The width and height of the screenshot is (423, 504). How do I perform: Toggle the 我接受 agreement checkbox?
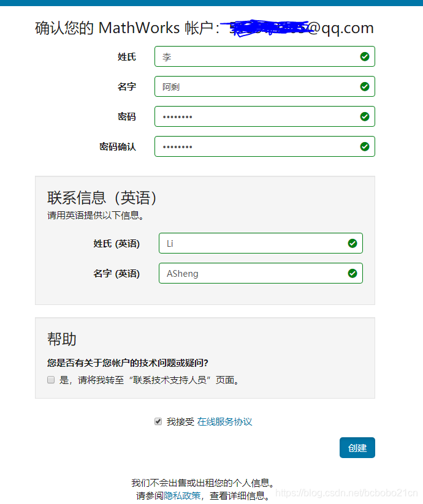coord(158,421)
